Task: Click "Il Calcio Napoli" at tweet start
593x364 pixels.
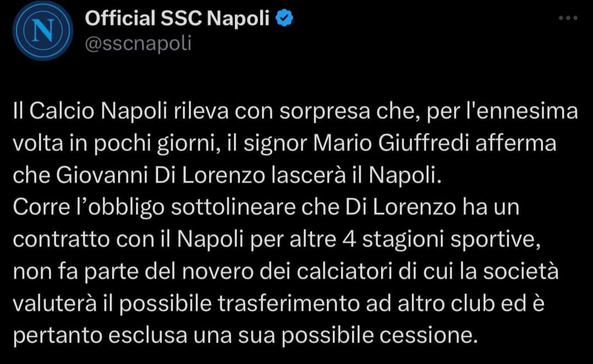Action: coord(90,111)
